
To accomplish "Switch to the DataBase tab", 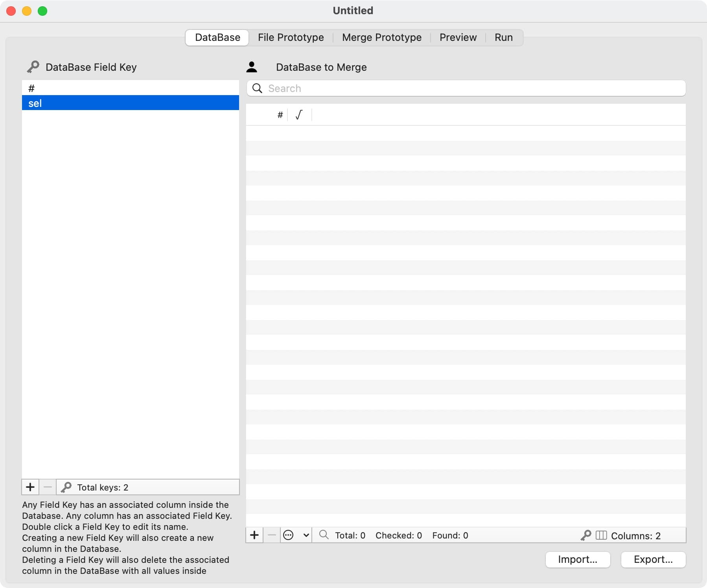I will 217,37.
